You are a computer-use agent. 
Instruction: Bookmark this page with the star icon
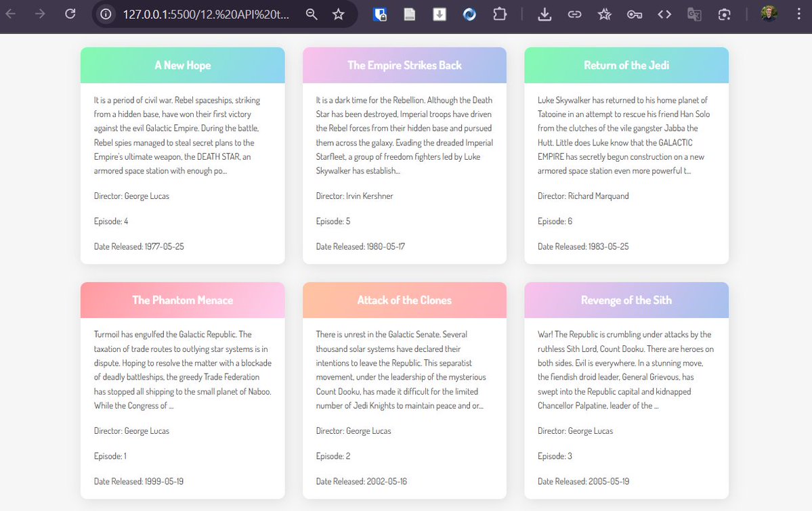point(338,14)
